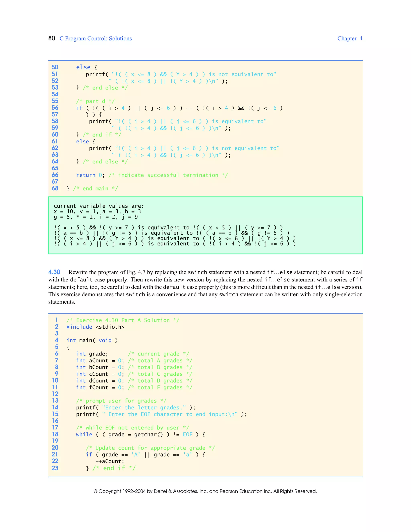Click the page number 80 in header
Image resolution: width=411 pixels, height=532 pixels.
[52, 38]
